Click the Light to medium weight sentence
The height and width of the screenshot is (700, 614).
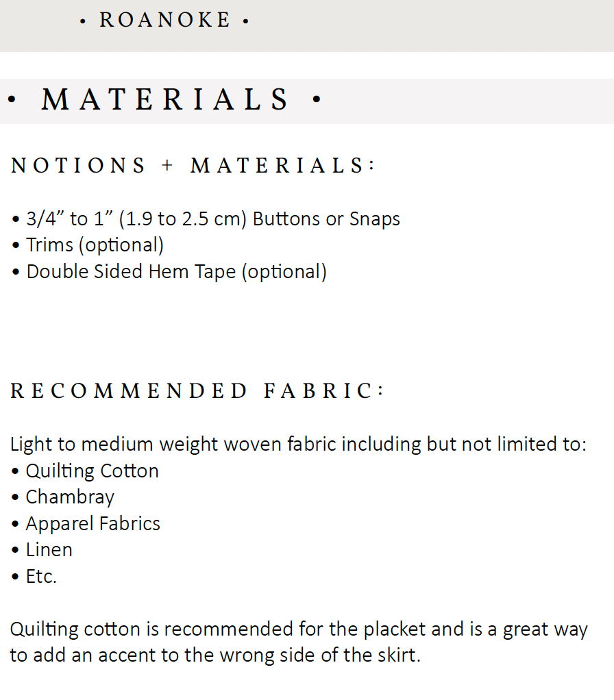pos(298,445)
